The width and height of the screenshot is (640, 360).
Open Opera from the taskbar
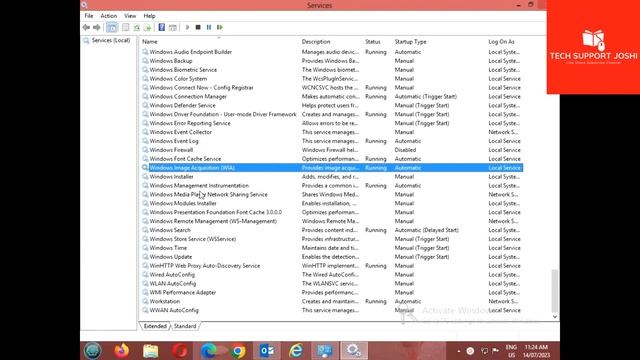(180, 351)
